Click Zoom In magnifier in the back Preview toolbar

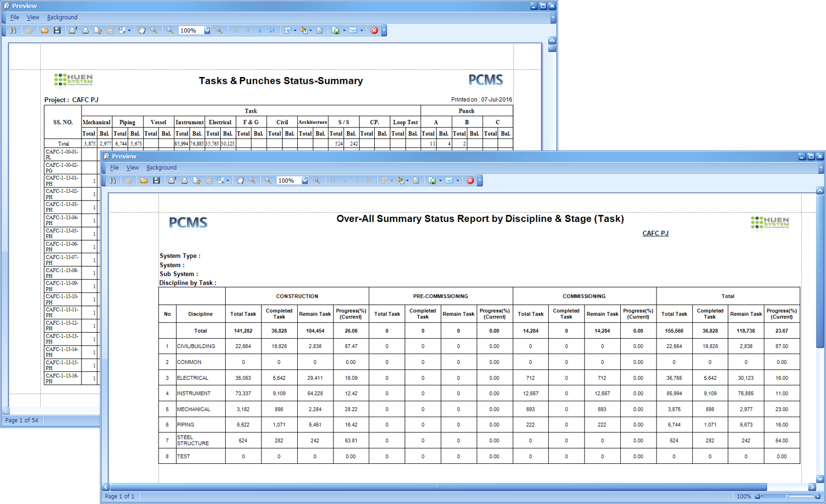click(x=219, y=30)
